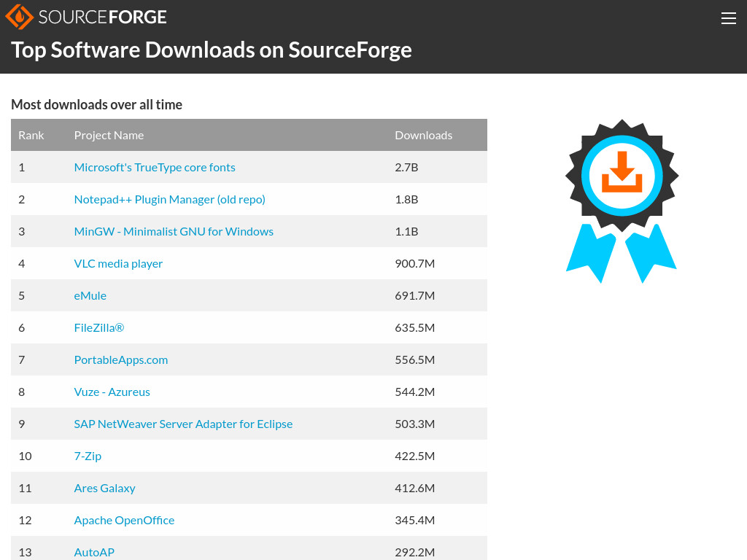Screen dimensions: 747x560
Task: Select the 556.5M downloads value
Action: (x=415, y=359)
